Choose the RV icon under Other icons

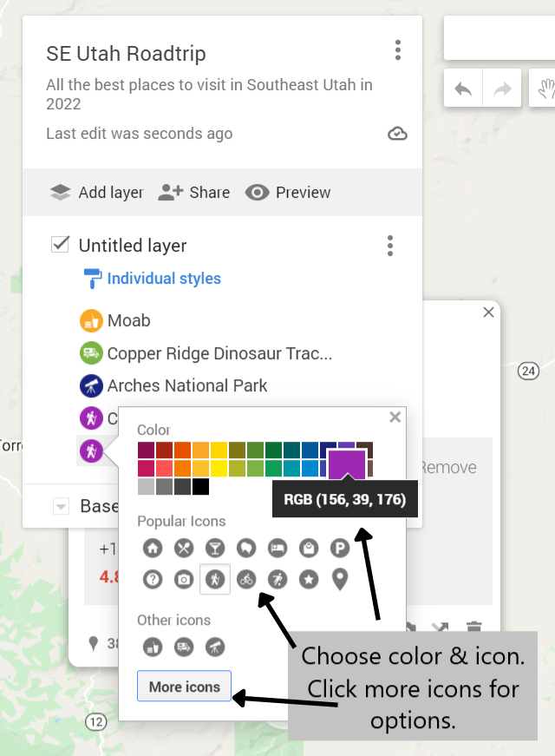pyautogui.click(x=184, y=647)
